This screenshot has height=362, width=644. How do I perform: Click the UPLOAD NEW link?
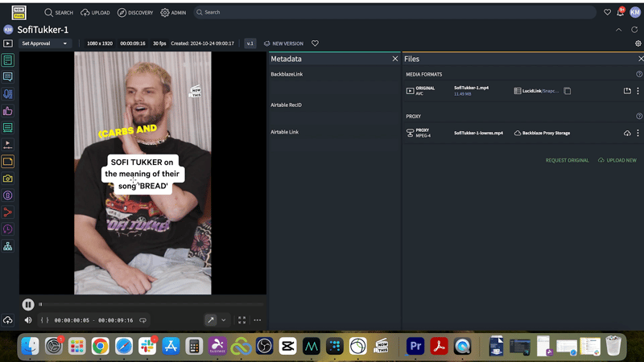click(617, 160)
